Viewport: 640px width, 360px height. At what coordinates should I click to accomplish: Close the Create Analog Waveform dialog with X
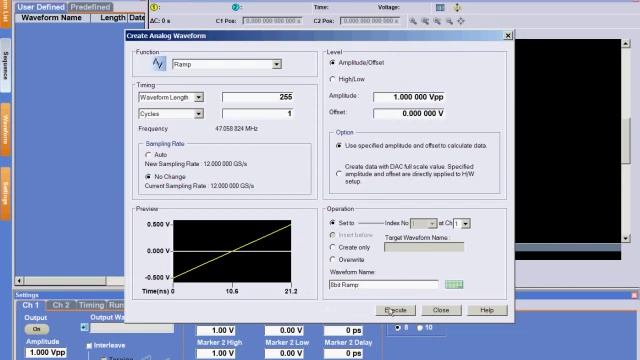pyautogui.click(x=508, y=36)
